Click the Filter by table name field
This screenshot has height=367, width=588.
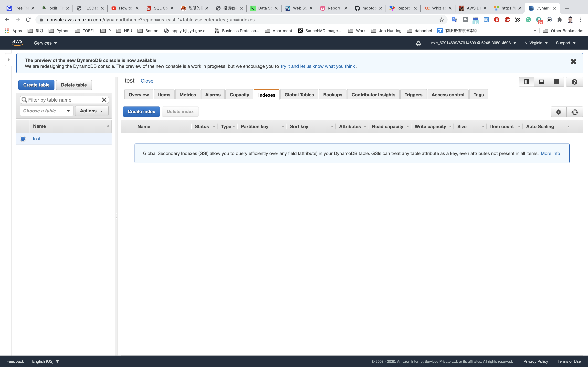(63, 100)
